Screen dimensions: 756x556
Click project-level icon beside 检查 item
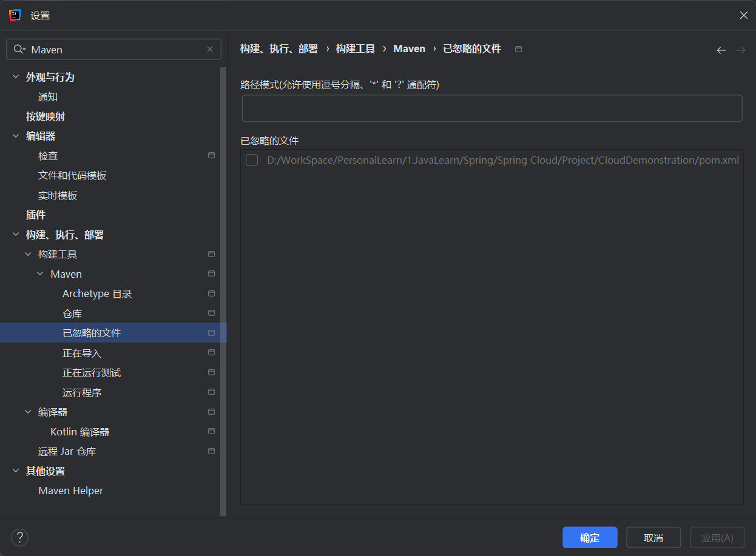pyautogui.click(x=211, y=156)
